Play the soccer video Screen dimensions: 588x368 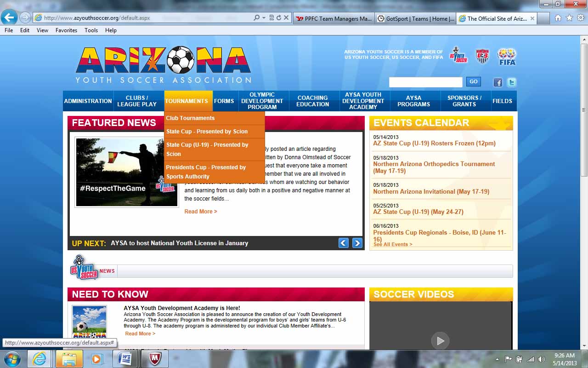coord(440,341)
